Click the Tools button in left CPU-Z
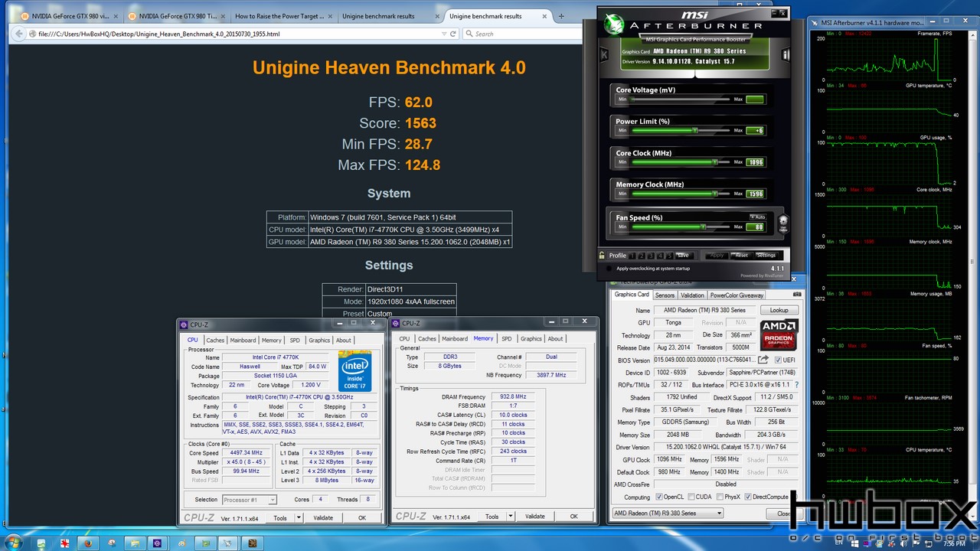 (280, 518)
